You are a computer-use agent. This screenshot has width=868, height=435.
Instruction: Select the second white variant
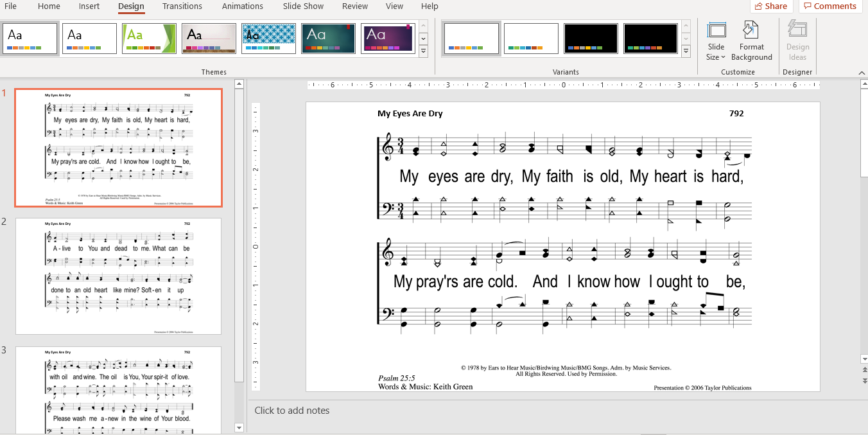click(x=531, y=39)
